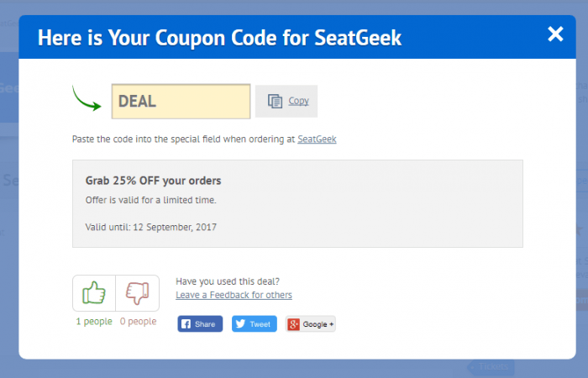Click the Twitter bird icon
The image size is (588, 378).
(240, 323)
